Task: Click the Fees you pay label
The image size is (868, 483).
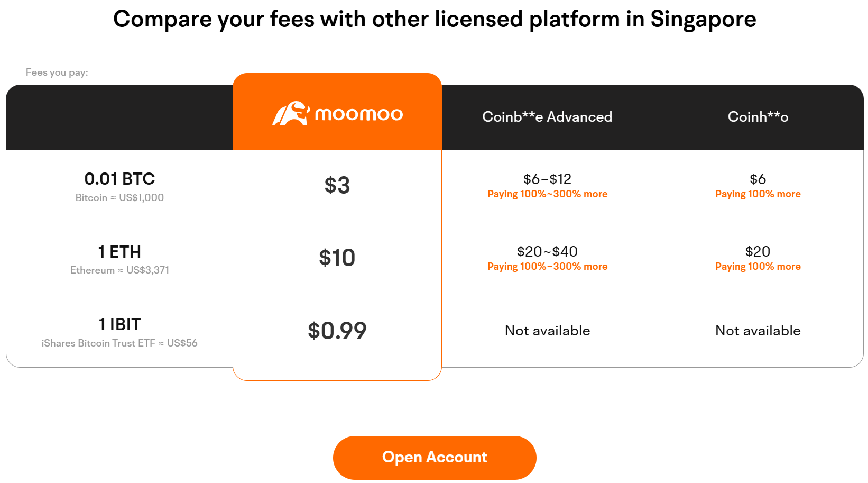Action: pos(57,72)
